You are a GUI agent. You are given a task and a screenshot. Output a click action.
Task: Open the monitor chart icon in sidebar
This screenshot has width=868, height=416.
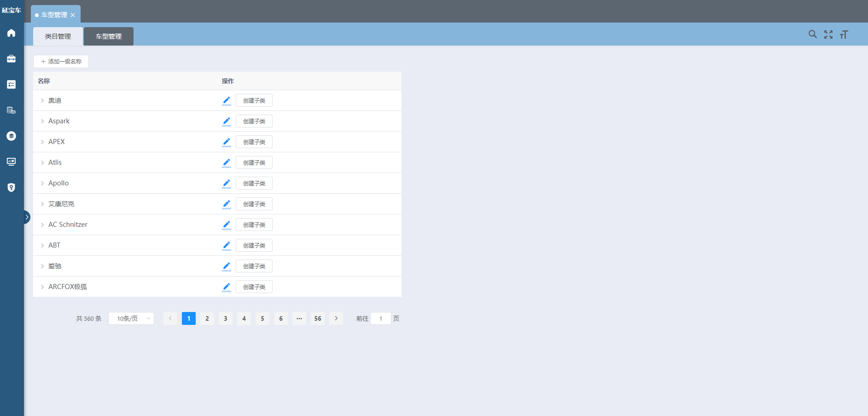point(12,162)
